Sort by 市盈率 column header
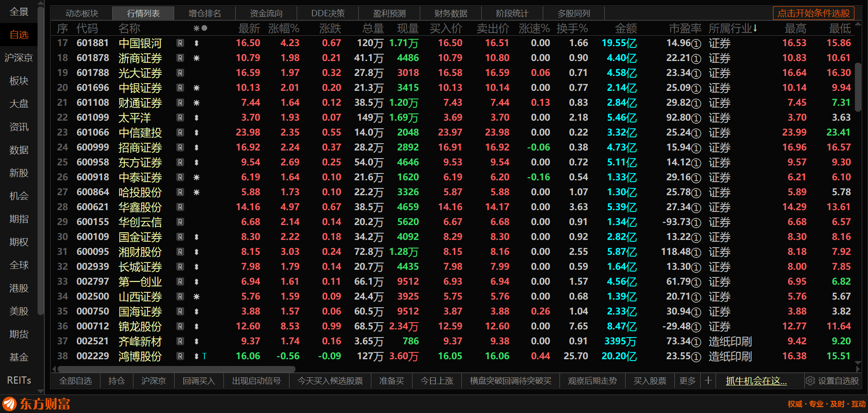The image size is (868, 413). (x=685, y=28)
